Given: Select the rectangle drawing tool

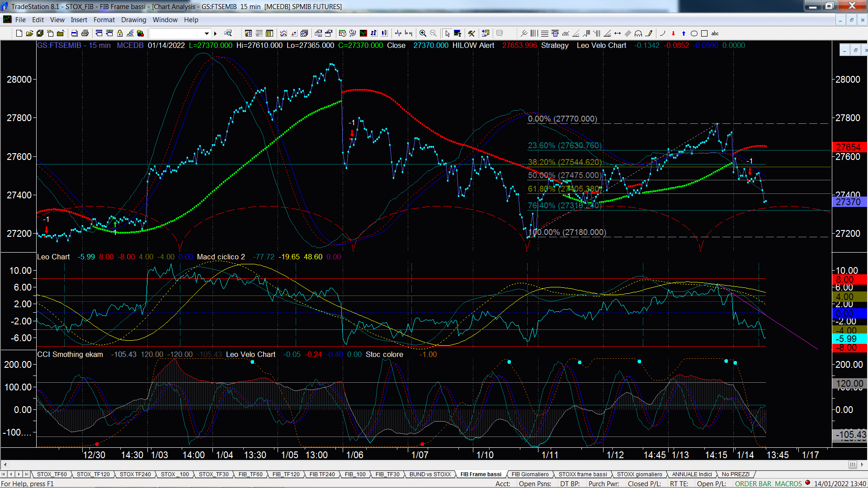Looking at the screenshot, I should click(x=704, y=33).
